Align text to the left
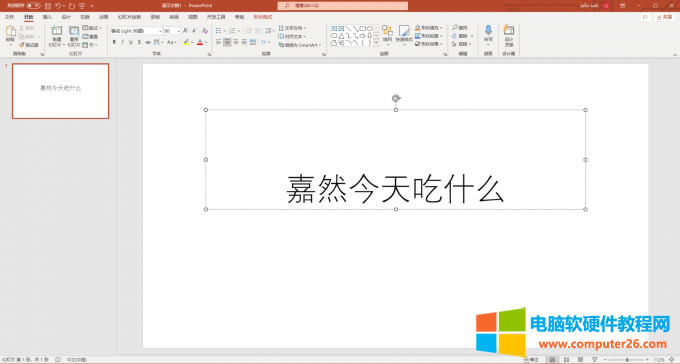The image size is (680, 364). coord(219,42)
